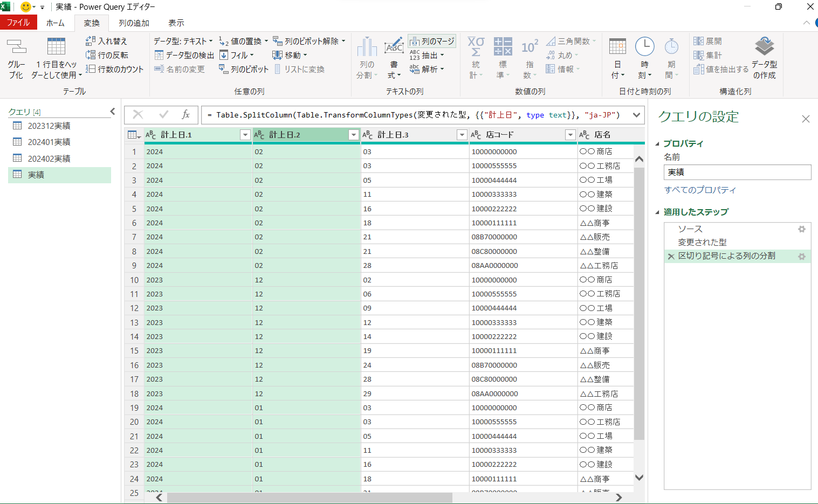The width and height of the screenshot is (818, 504).
Task: Click the 指数 (Scientific) 10² icon
Action: click(x=530, y=47)
